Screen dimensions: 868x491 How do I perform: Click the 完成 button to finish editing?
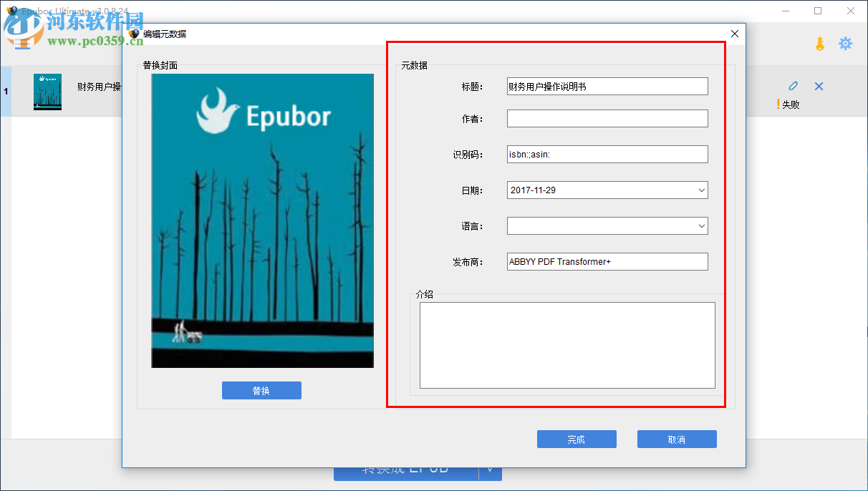coord(577,439)
